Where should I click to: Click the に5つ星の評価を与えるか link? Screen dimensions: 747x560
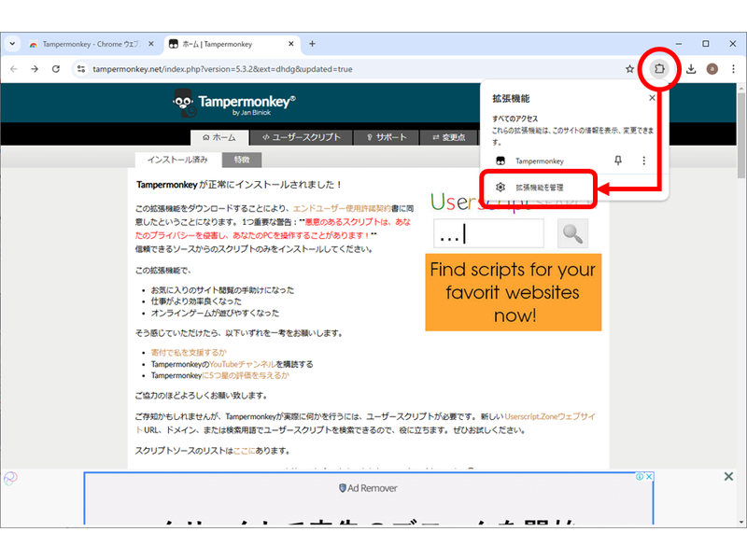(246, 375)
